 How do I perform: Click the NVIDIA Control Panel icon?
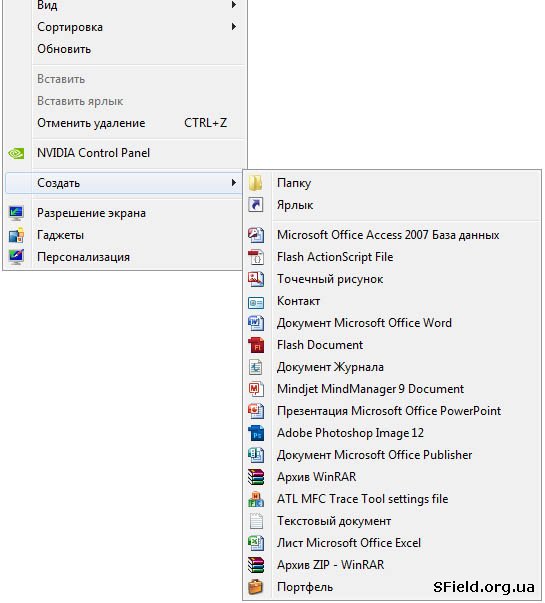(16, 153)
